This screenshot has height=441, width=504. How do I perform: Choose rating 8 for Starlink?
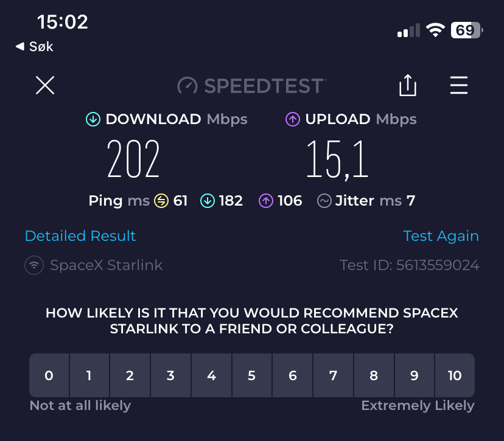tap(374, 375)
